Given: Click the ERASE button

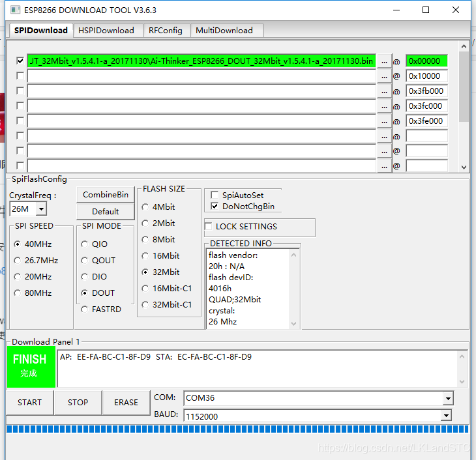Looking at the screenshot, I should tap(126, 403).
